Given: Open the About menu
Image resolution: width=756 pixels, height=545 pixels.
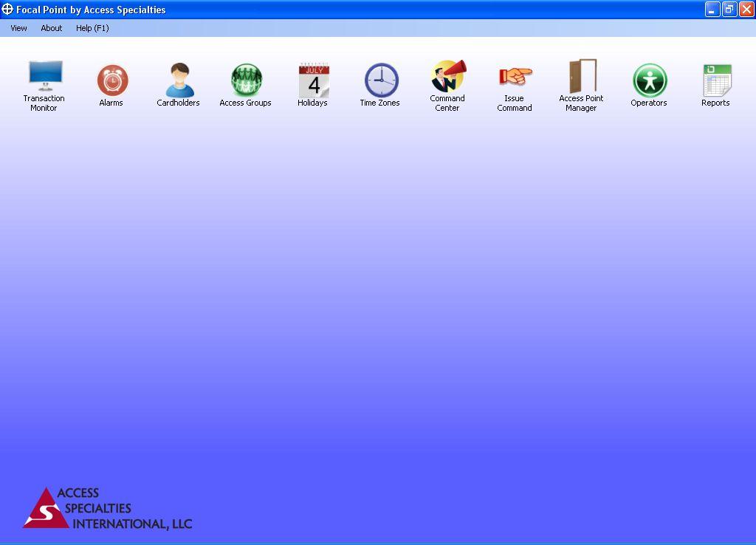Looking at the screenshot, I should 52,28.
